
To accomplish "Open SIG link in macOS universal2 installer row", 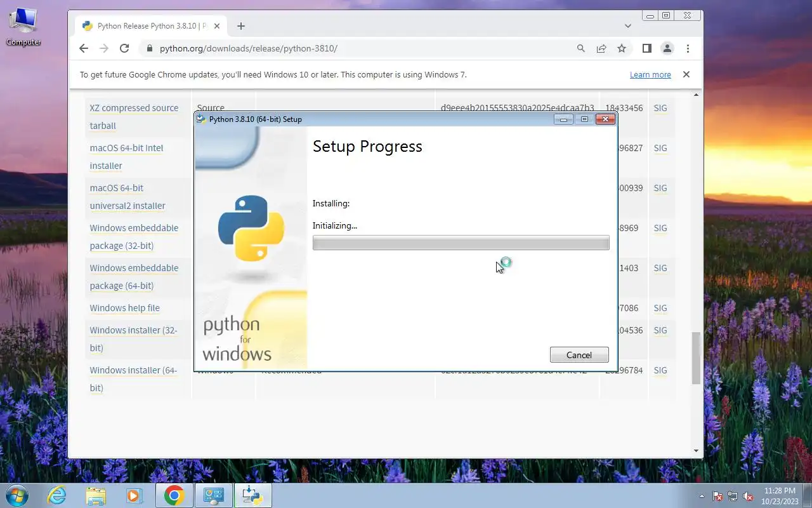I will (x=660, y=188).
